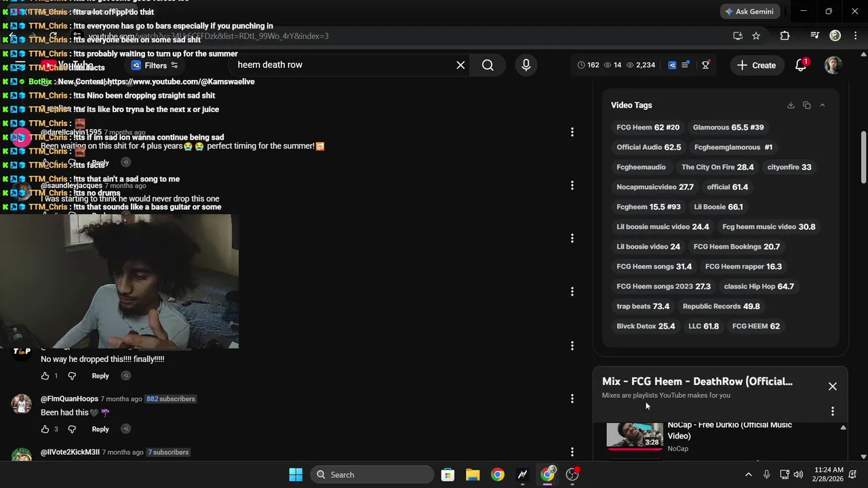Collapse the Video Tags panel chevron

coord(822,105)
